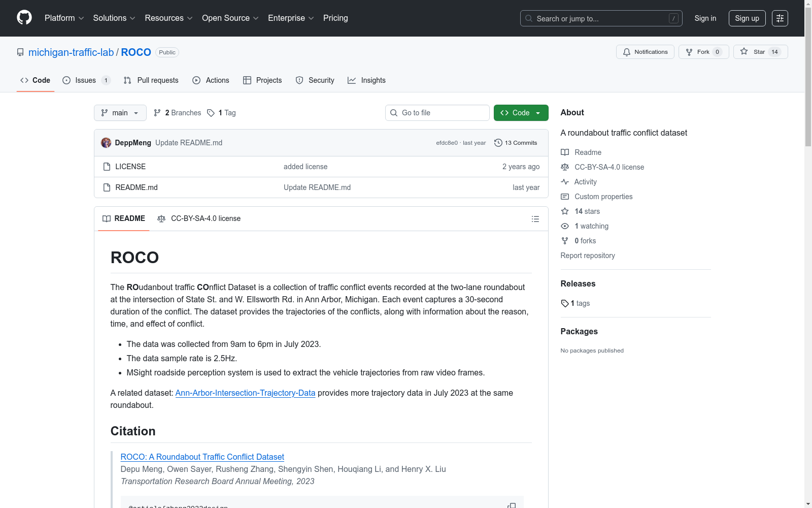Image resolution: width=812 pixels, height=508 pixels.
Task: Click the repository icon before michigan-traffic-lab
Action: point(20,52)
